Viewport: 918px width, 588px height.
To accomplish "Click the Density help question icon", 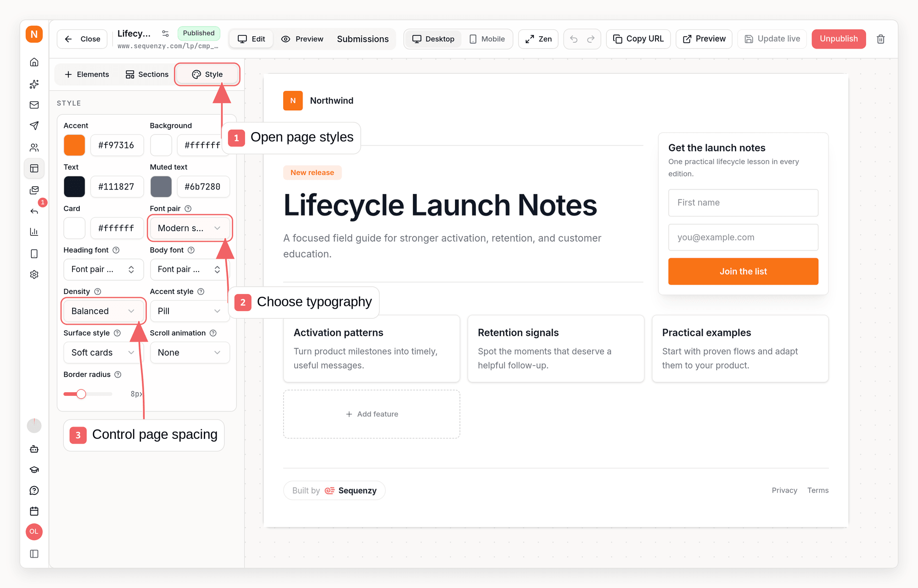I will click(97, 291).
